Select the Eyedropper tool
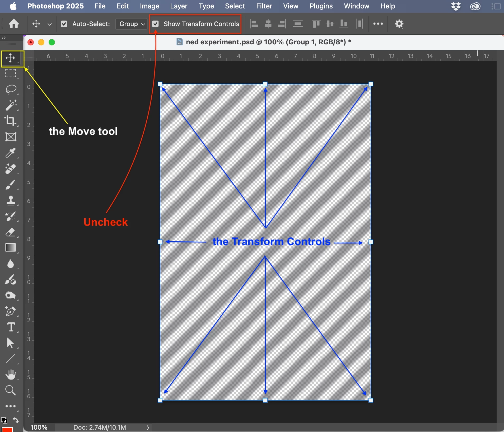 point(11,153)
